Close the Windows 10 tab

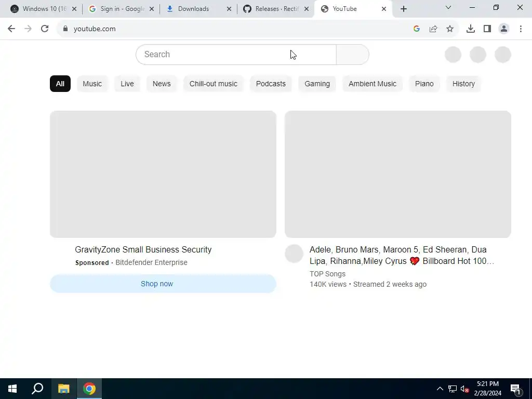(x=74, y=9)
